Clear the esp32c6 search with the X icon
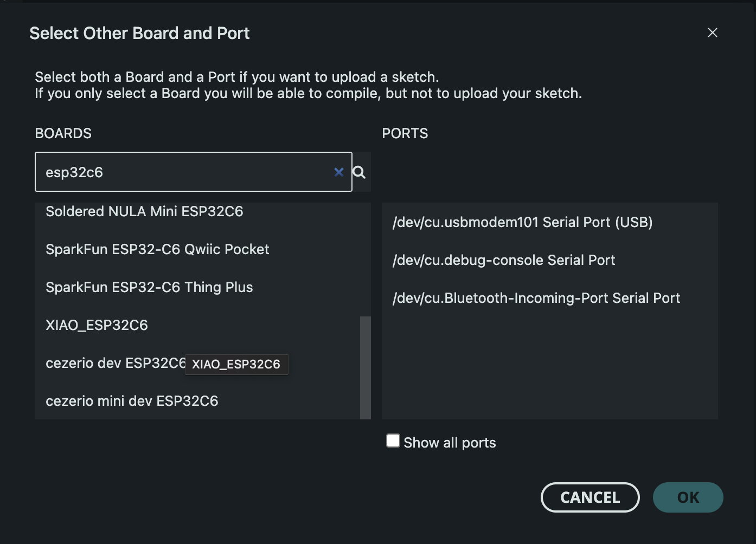 click(339, 172)
